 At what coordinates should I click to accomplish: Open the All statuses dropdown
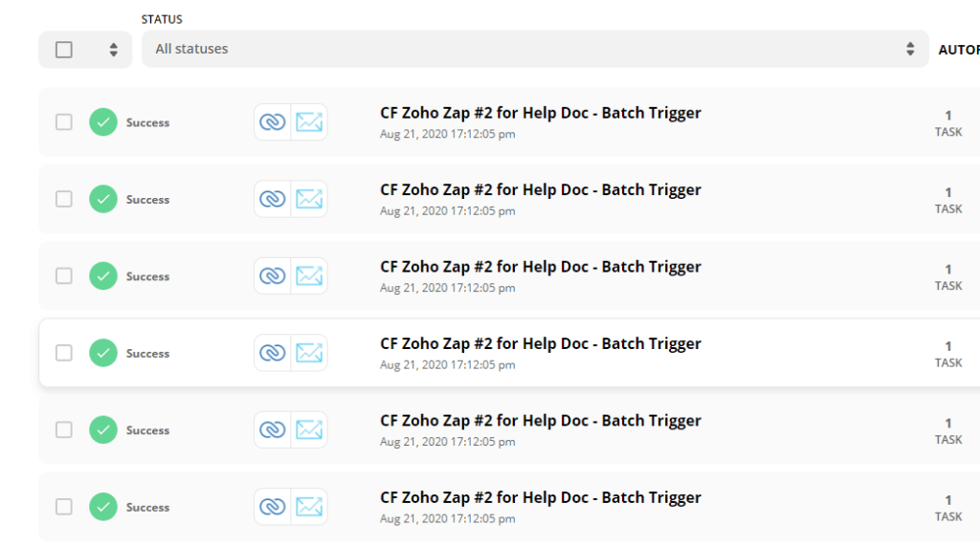(x=535, y=49)
